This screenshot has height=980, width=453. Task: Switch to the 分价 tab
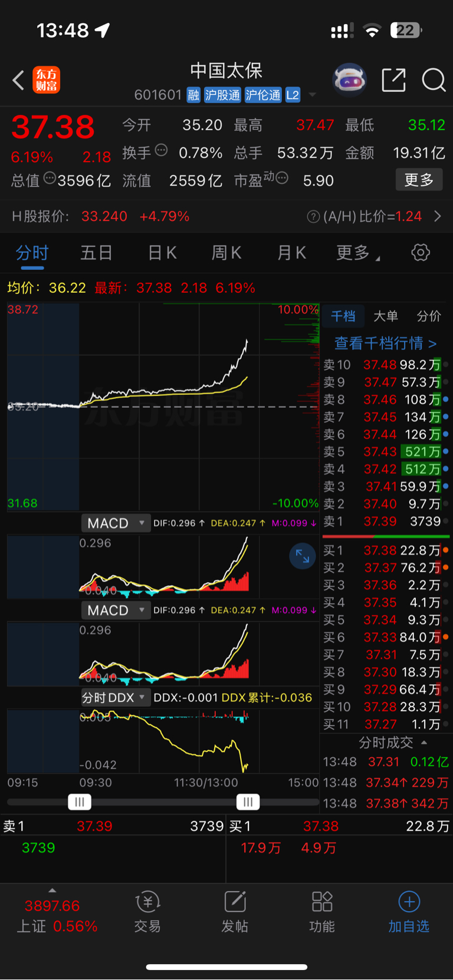click(429, 316)
